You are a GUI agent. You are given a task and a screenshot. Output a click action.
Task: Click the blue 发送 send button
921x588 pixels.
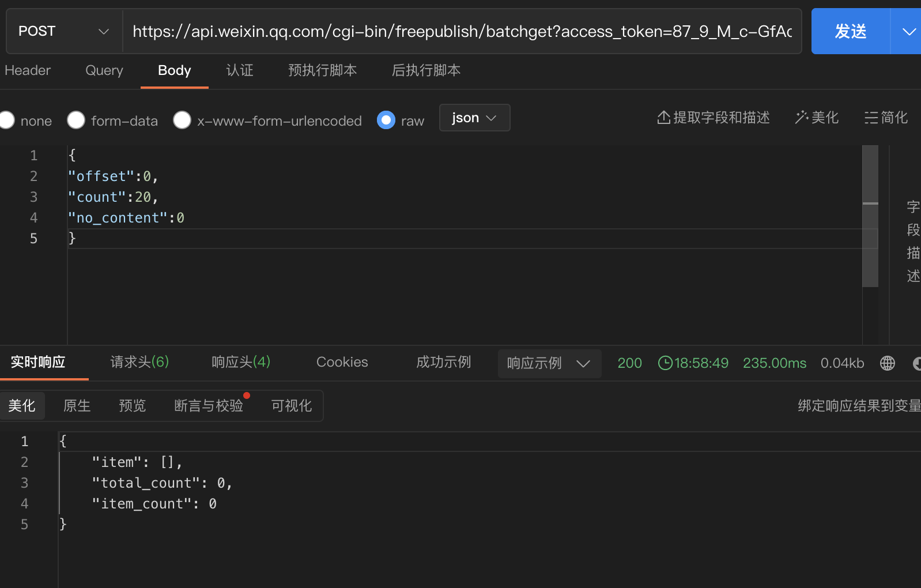(x=851, y=31)
